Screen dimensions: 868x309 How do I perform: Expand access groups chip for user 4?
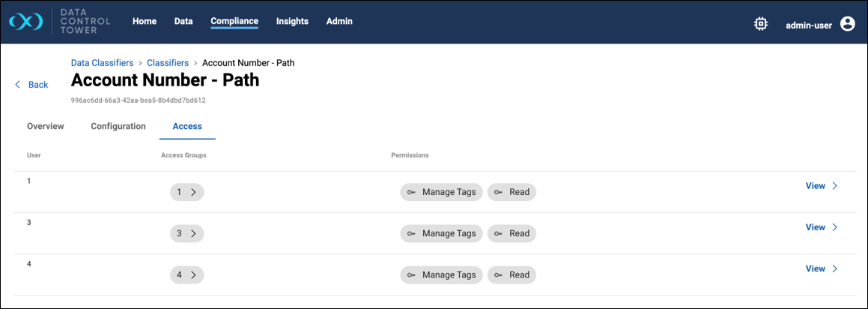[x=186, y=274]
